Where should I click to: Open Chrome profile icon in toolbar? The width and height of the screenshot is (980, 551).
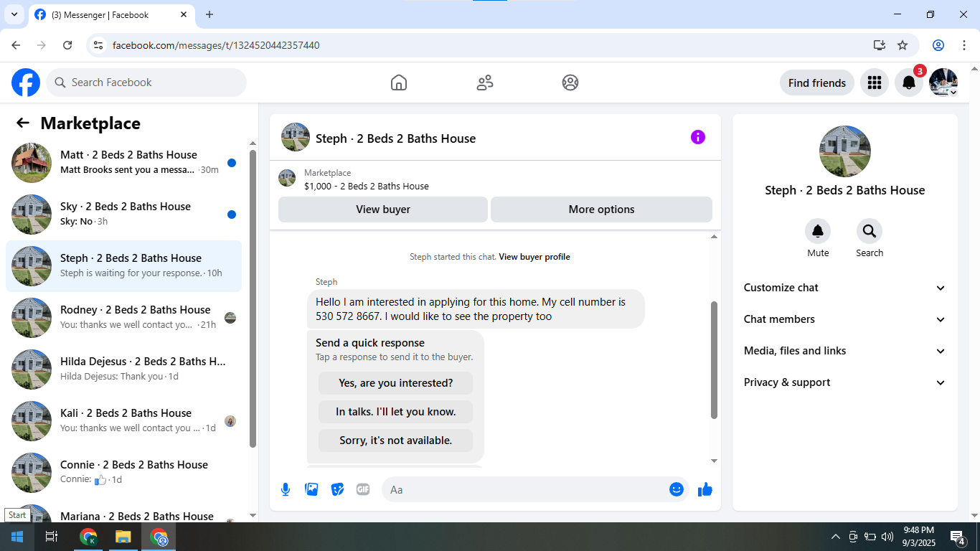[x=938, y=45]
